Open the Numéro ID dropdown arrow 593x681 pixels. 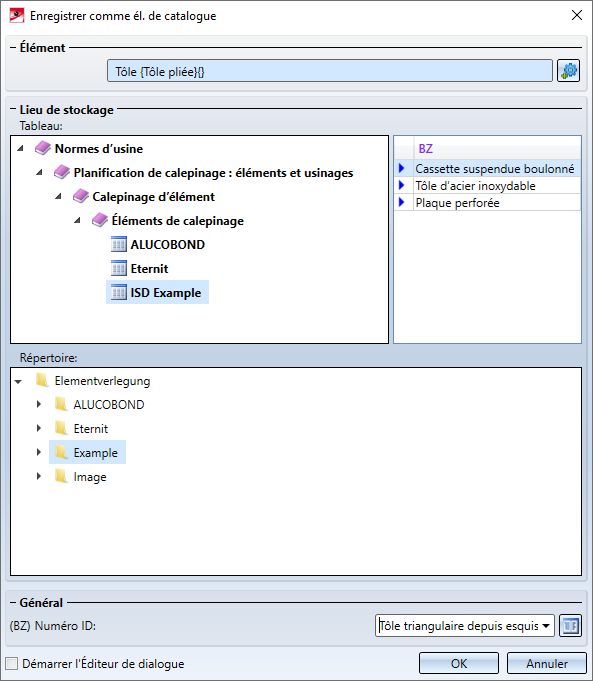546,626
